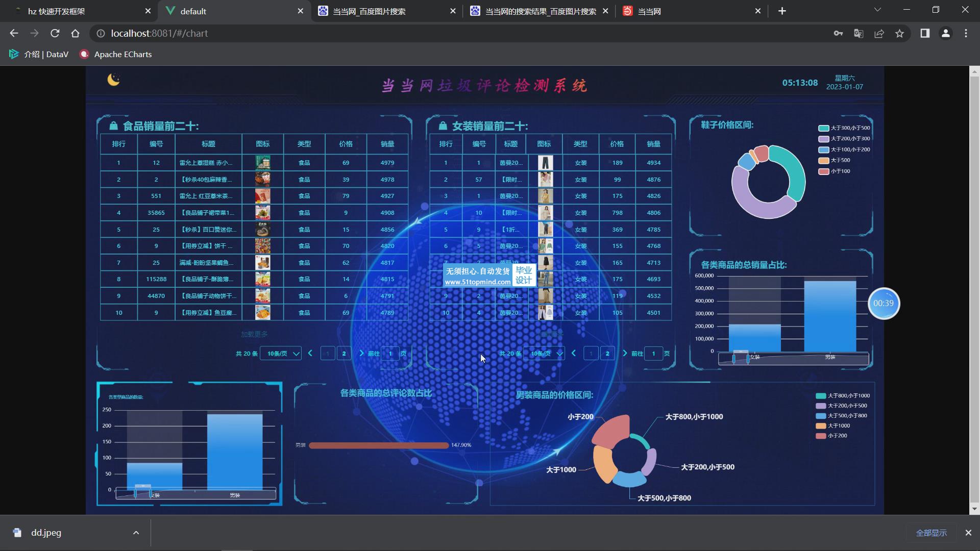Viewport: 980px width, 551px height.
Task: Click the lock icon beside 食品销量前二十
Action: point(113,126)
